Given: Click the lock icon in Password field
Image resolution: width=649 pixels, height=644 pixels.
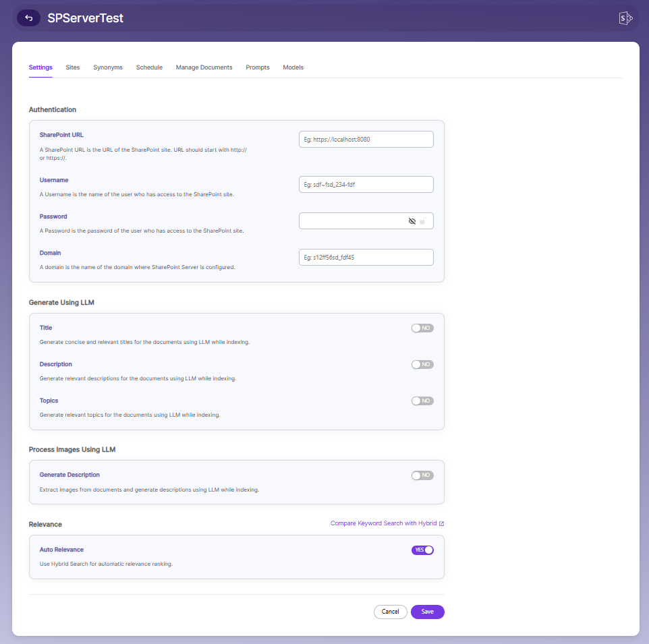Looking at the screenshot, I should (x=422, y=221).
